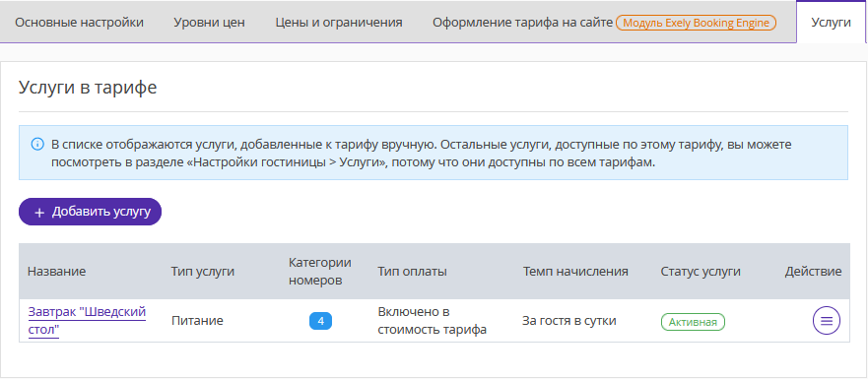Screen dimensions: 868x379
Task: Switch to the Основные настройки tab
Action: coord(79,23)
